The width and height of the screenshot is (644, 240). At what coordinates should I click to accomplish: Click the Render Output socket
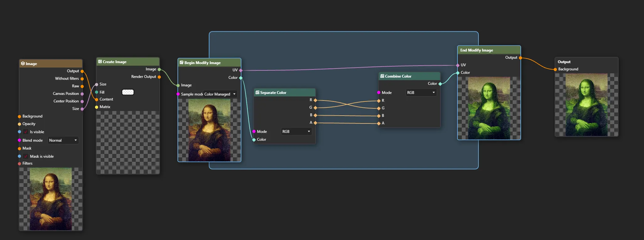[159, 77]
